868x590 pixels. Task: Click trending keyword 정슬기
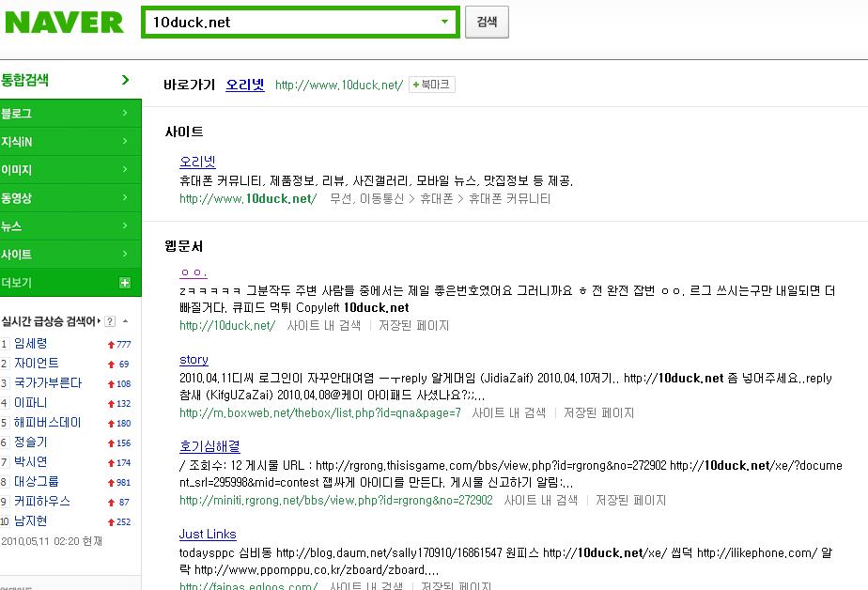click(x=30, y=442)
